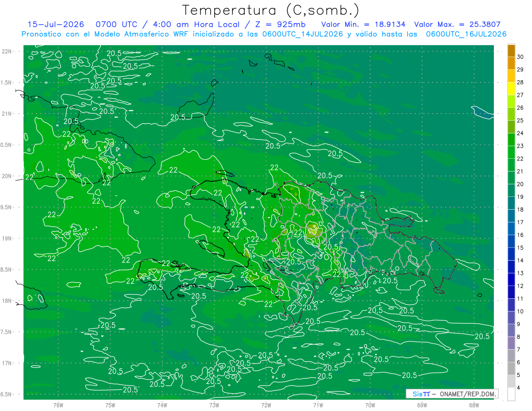Screen dimensions: 532x411
Task: Click the color scale label '30'
Action: (520, 57)
